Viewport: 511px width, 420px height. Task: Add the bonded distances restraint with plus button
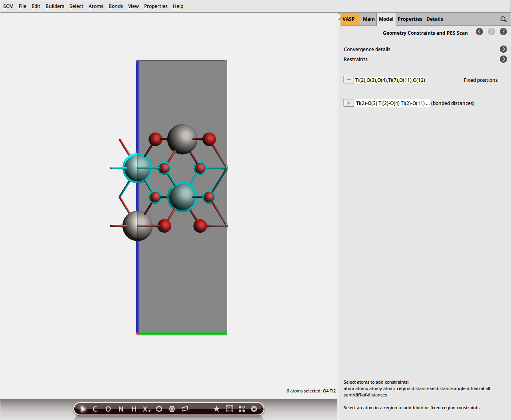point(348,103)
